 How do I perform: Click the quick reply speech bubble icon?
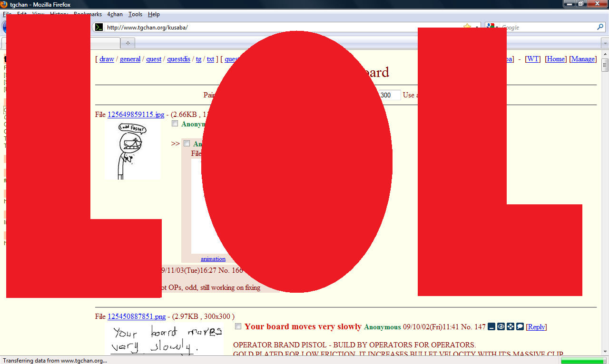(x=520, y=326)
